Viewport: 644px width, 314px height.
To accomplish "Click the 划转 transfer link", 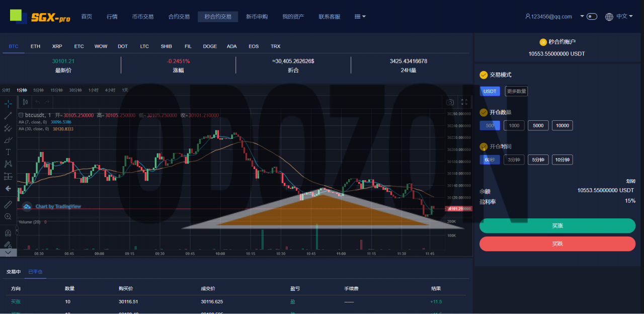I will tap(631, 181).
